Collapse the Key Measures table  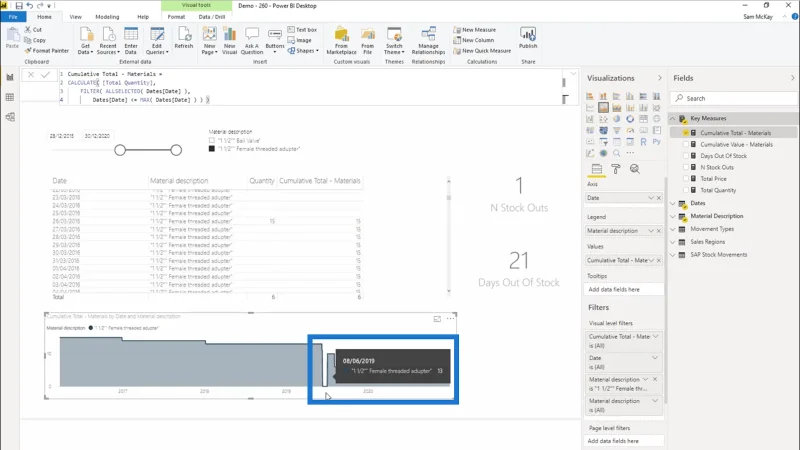pyautogui.click(x=673, y=118)
